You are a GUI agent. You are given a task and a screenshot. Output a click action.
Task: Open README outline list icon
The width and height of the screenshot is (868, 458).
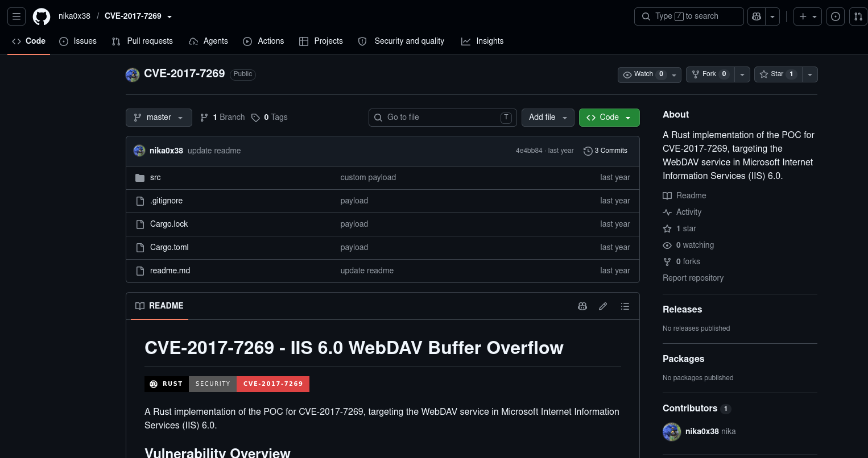(x=625, y=306)
